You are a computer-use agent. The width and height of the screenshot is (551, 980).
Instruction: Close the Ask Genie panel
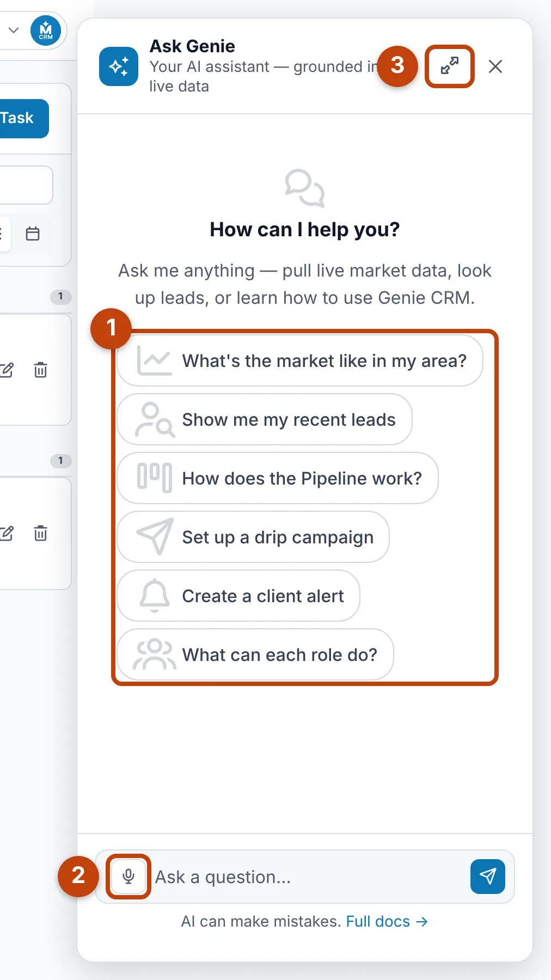tap(495, 66)
